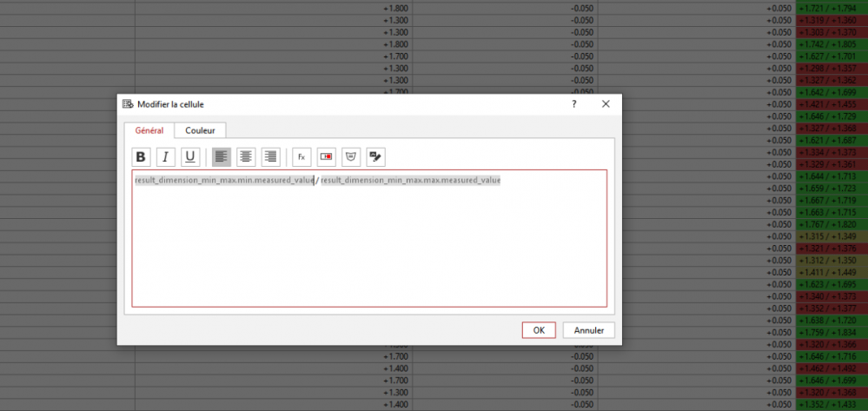Select background cell +1.352 / +1.377
Screen dimensions: 868x411
[832, 308]
